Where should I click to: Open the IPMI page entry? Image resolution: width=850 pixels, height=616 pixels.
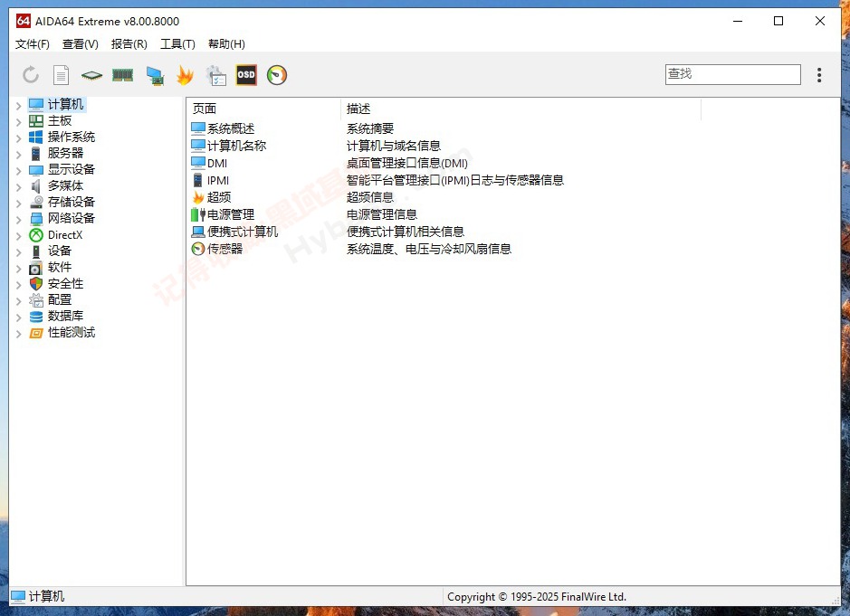[217, 180]
